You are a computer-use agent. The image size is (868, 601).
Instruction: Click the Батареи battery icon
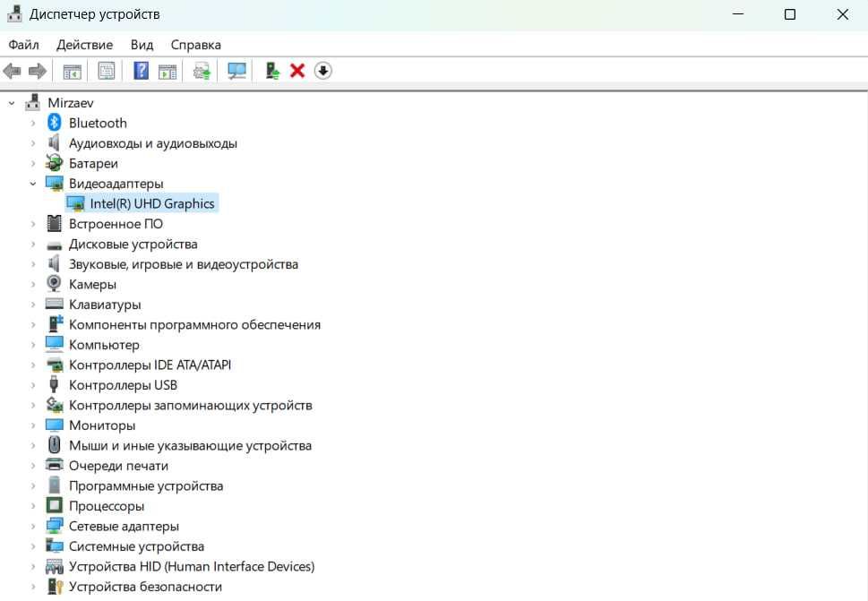point(55,163)
